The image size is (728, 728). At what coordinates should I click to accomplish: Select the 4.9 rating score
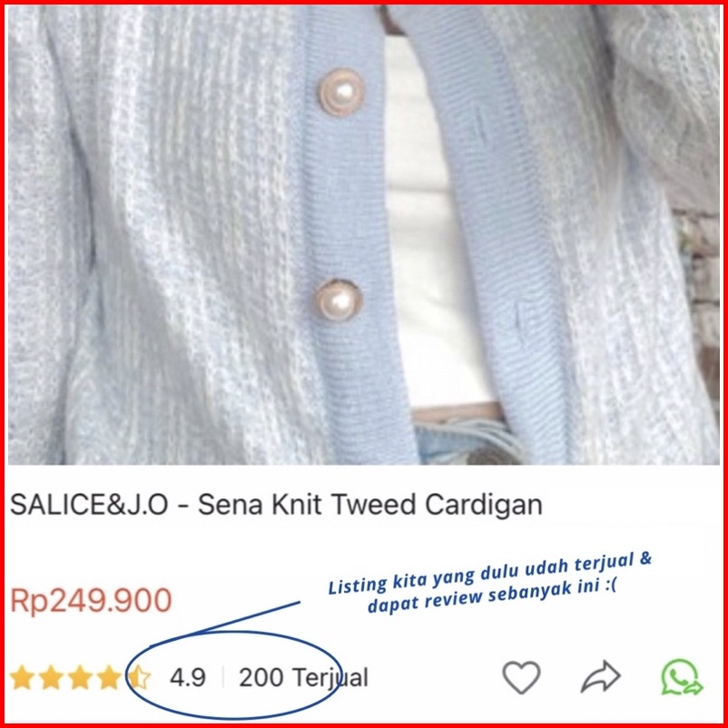[188, 677]
